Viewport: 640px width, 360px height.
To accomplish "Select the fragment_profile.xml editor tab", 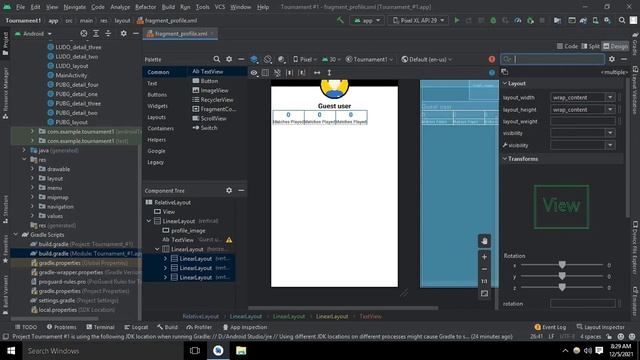I will click(x=181, y=33).
